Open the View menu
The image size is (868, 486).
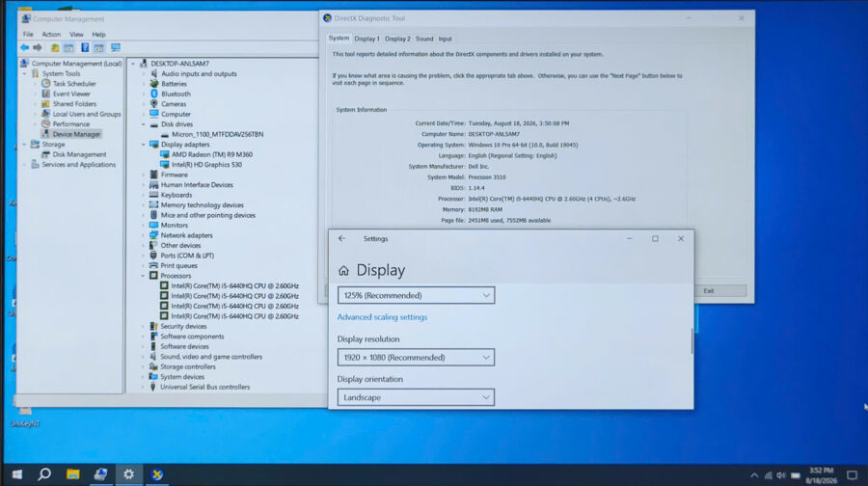point(76,35)
